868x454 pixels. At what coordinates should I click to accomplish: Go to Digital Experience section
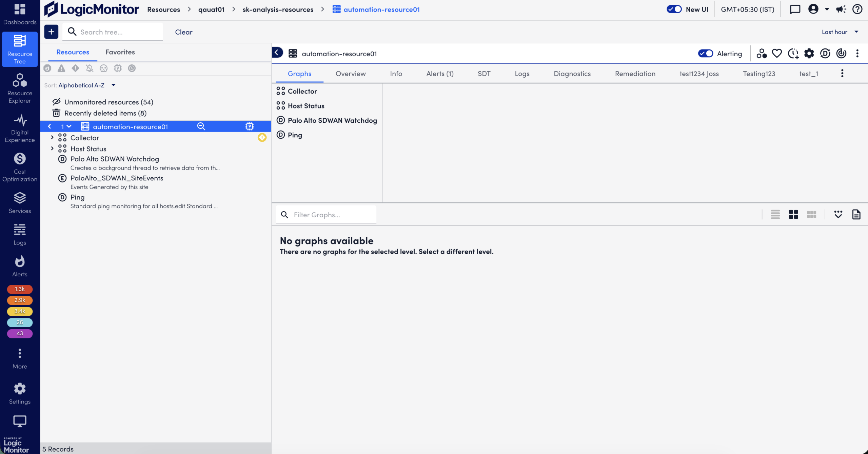tap(20, 128)
